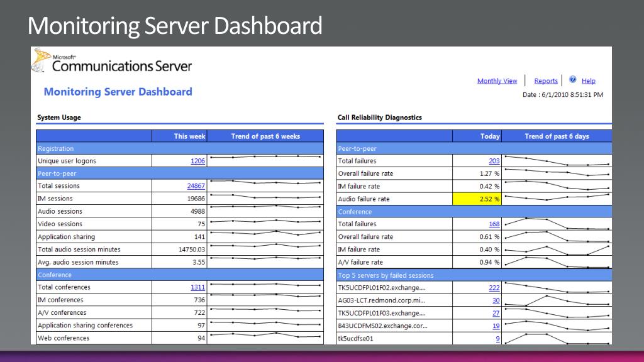This screenshot has height=362, width=644.
Task: Open the 19 failed sessions link for B43UCDFMS02
Action: tap(496, 326)
